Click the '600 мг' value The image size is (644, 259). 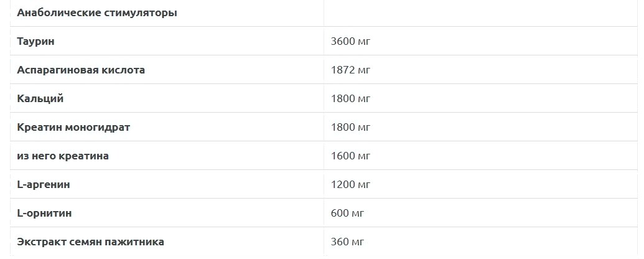(x=348, y=214)
